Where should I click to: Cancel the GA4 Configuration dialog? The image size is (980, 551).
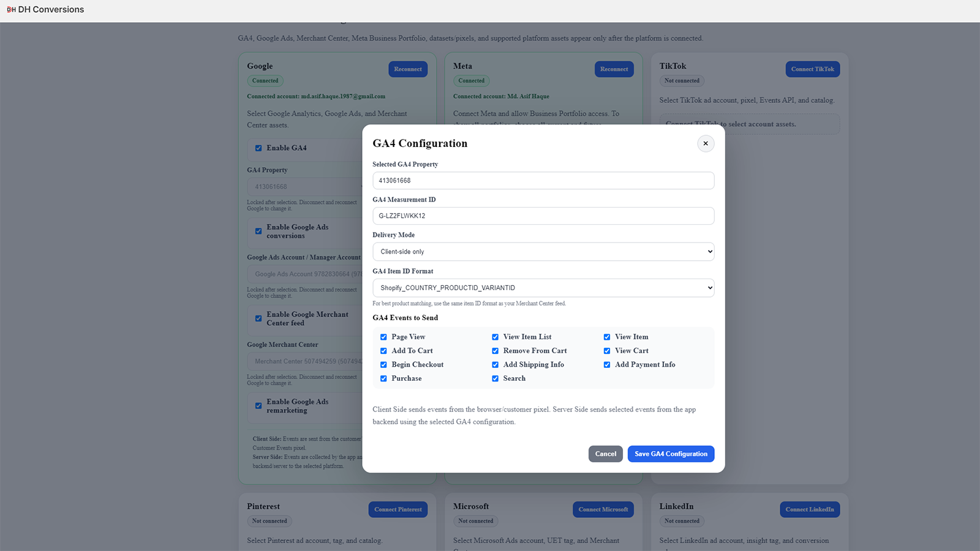pos(606,454)
